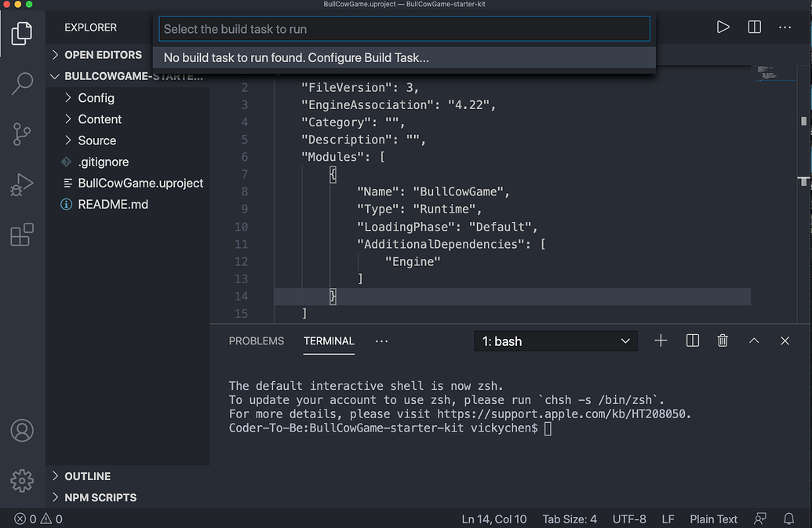Screen dimensions: 812x528
Task: Open the Search panel in the activity bar
Action: click(x=25, y=82)
